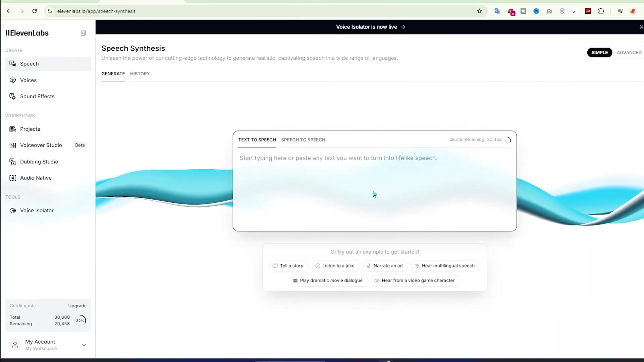Reload the page with refresh icon

pyautogui.click(x=35, y=11)
